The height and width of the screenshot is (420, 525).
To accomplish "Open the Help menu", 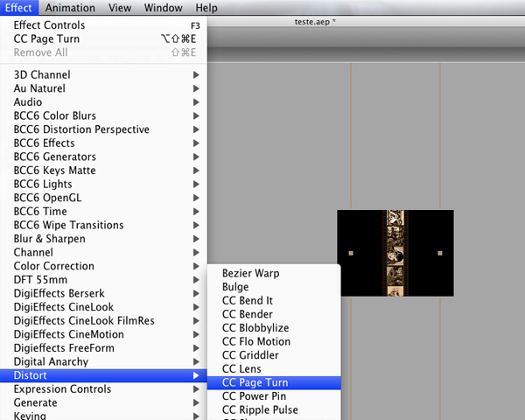I will 206,8.
